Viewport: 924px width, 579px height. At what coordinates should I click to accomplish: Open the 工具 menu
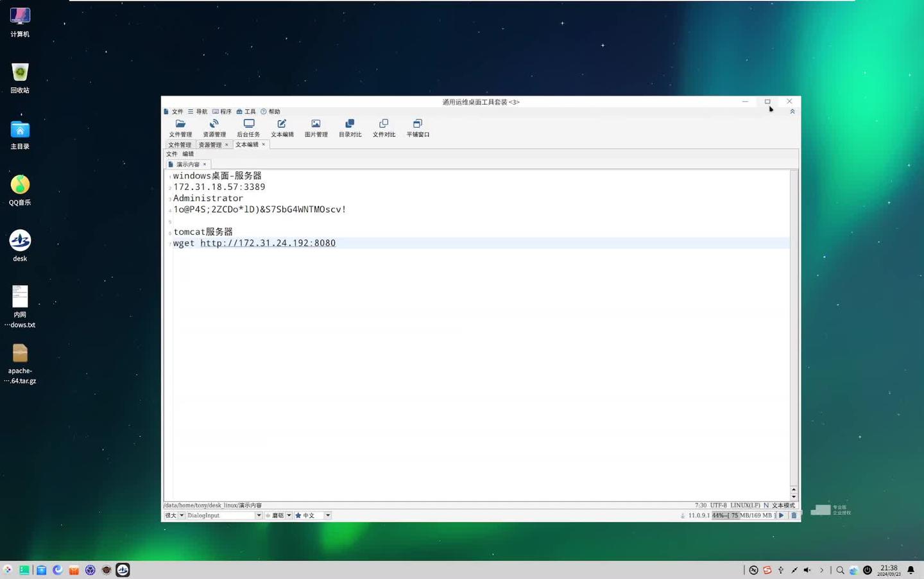246,112
